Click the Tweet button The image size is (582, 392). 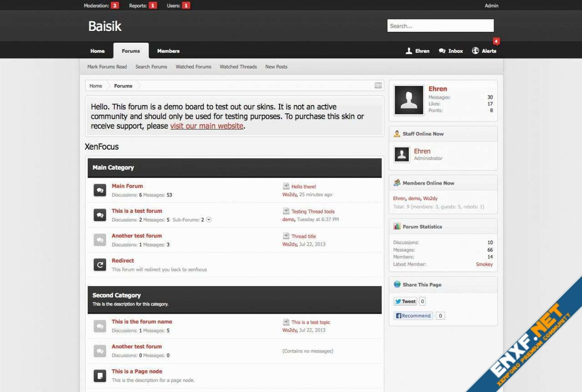405,302
